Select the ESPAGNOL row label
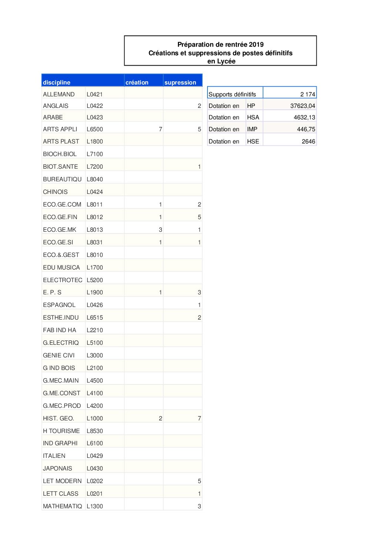 coord(63,303)
